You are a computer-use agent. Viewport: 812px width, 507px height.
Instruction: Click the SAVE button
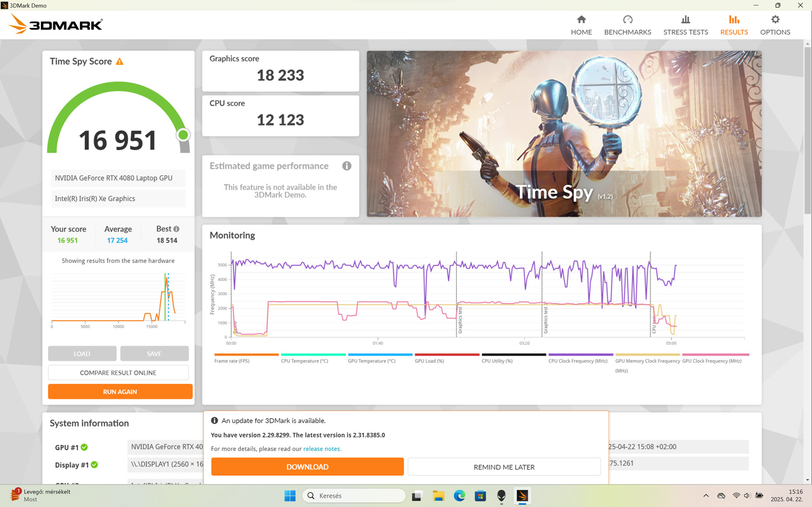[154, 353]
